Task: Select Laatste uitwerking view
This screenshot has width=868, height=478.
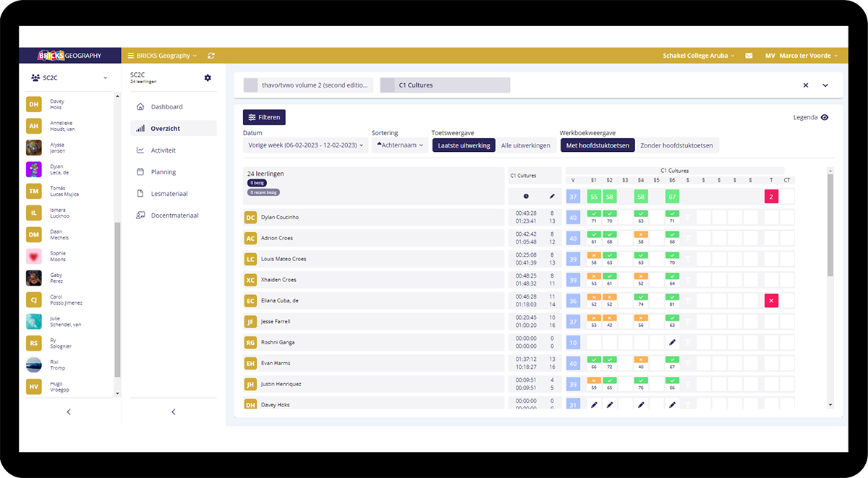Action: 464,145
